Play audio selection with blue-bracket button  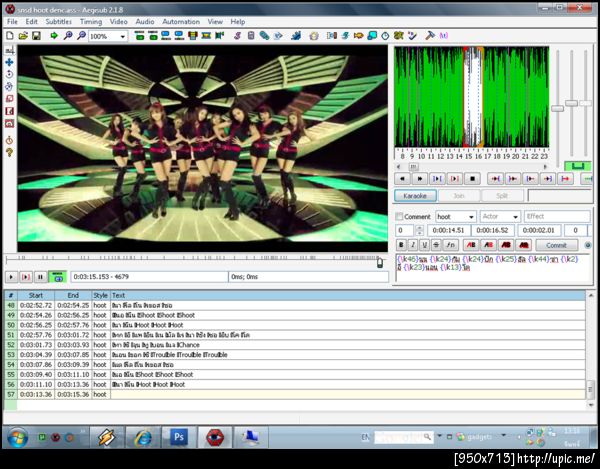point(437,179)
